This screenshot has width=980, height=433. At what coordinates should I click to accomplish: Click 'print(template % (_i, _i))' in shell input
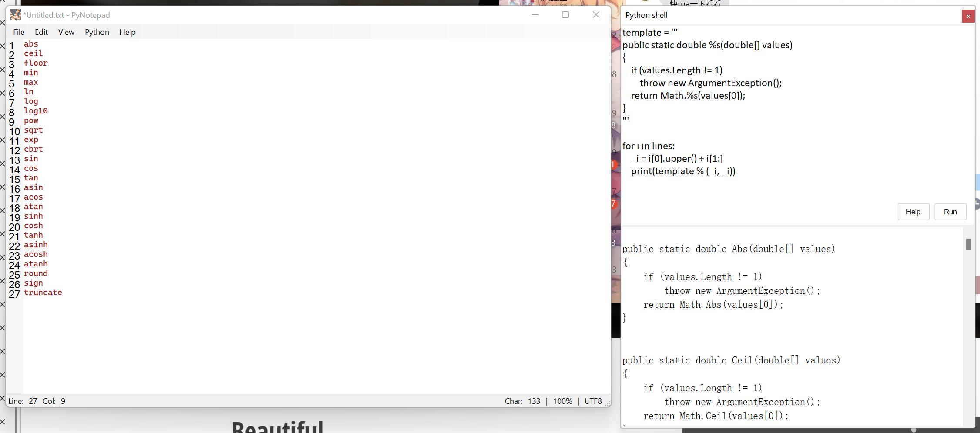(x=683, y=171)
